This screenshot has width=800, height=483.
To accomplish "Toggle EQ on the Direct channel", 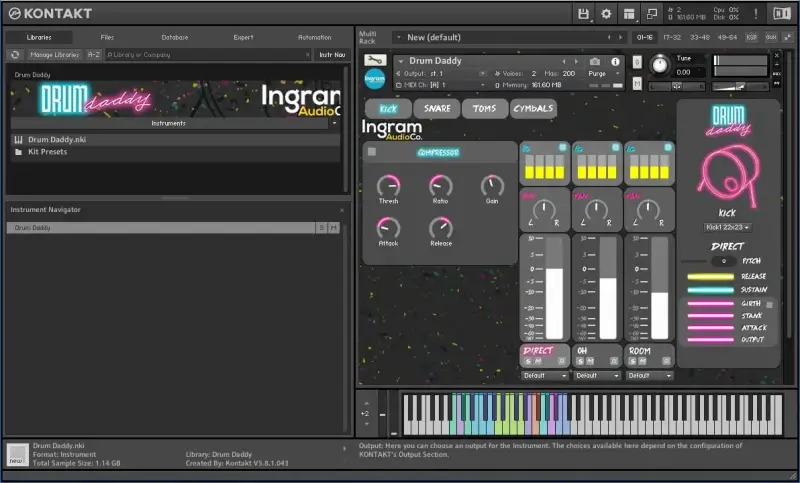I will click(562, 148).
